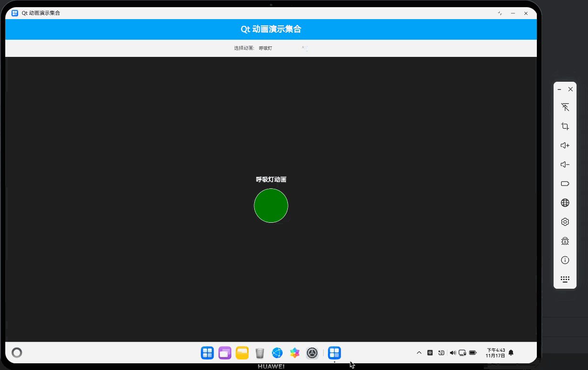Viewport: 588px width, 370px height.
Task: Open settings gear in the floating side panel
Action: pos(565,222)
